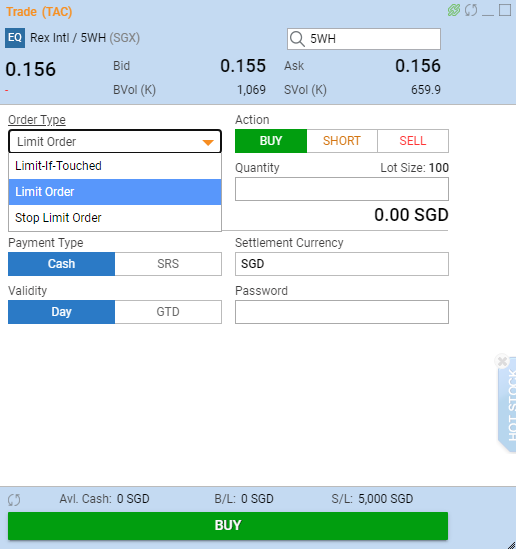Focus the Quantity input field
The image size is (516, 549).
point(342,189)
